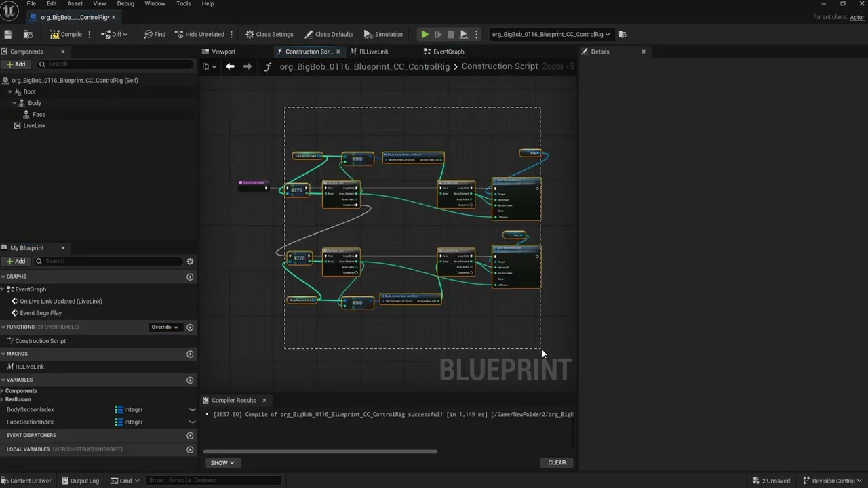Click Add in My Blueprint panel

pyautogui.click(x=16, y=261)
